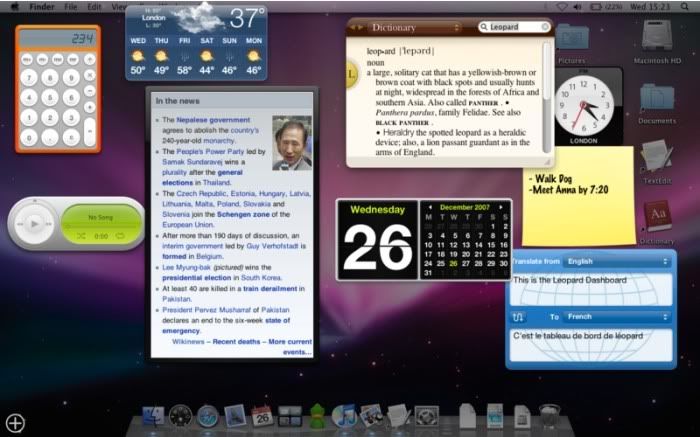Open the Dictionary source dropdown
The image size is (700, 437).
coord(415,28)
